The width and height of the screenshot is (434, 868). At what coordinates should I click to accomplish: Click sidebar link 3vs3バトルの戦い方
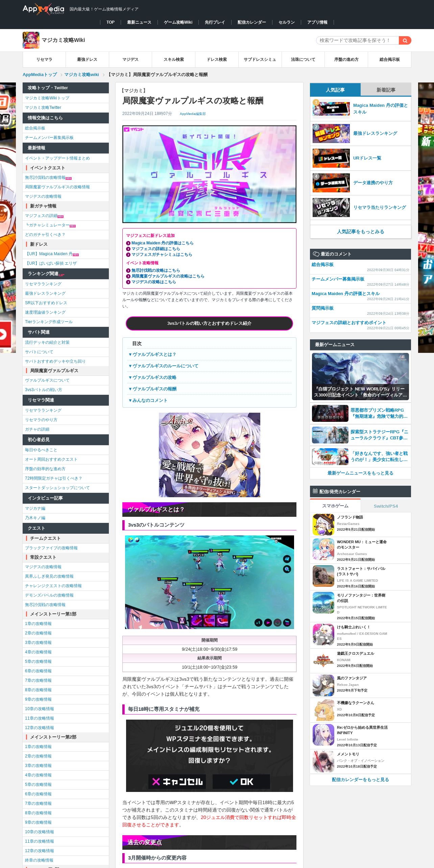(44, 390)
